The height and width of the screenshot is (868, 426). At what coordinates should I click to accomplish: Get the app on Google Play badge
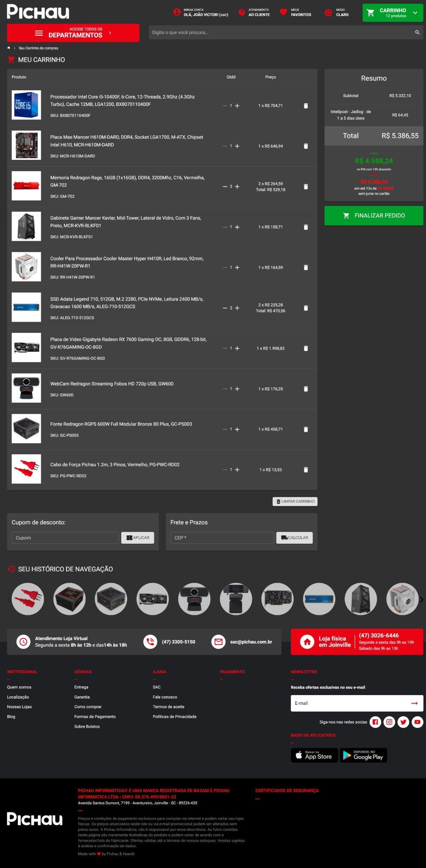pos(363,755)
